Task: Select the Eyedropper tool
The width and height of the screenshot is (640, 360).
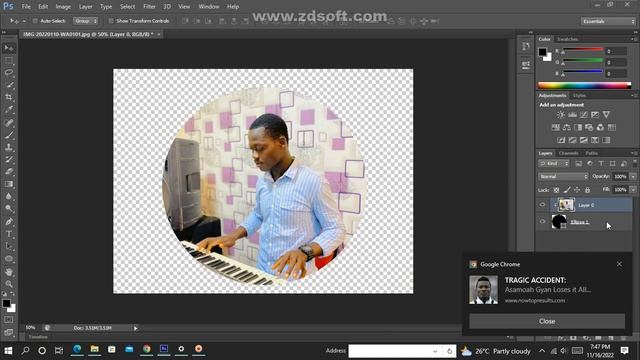Action: coord(9,110)
